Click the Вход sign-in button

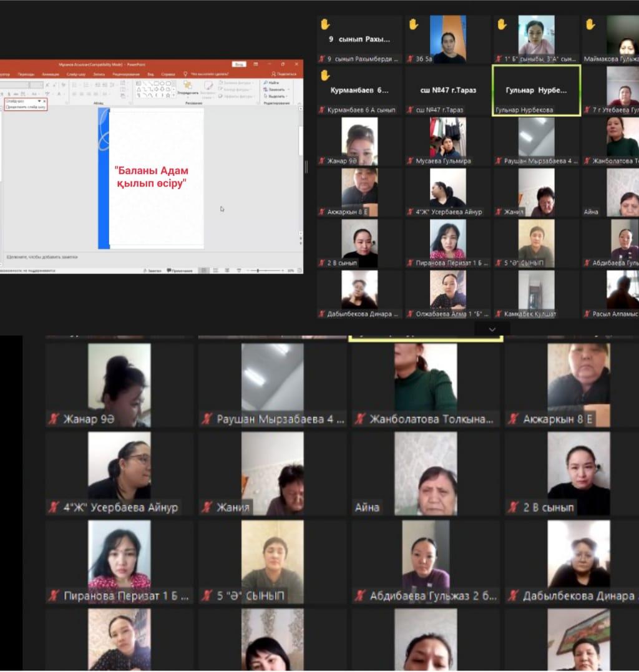pos(239,64)
